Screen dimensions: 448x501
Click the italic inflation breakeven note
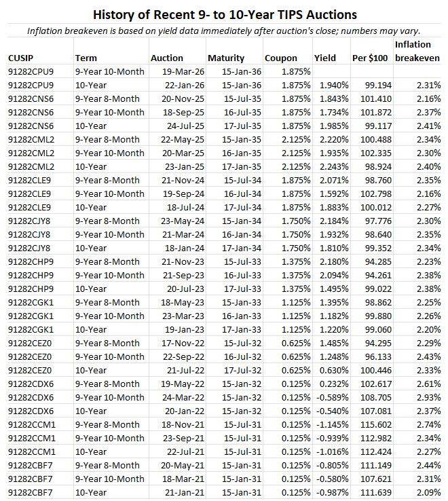(224, 31)
